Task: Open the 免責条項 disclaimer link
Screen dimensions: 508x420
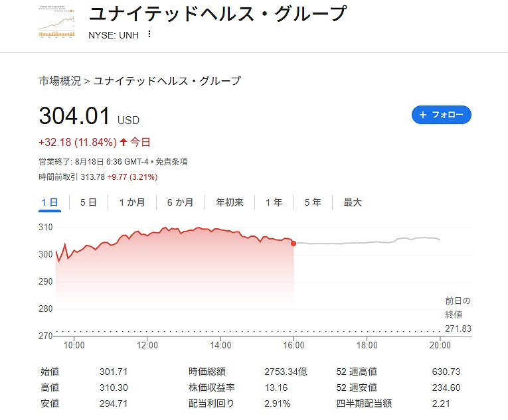Action: [171, 162]
